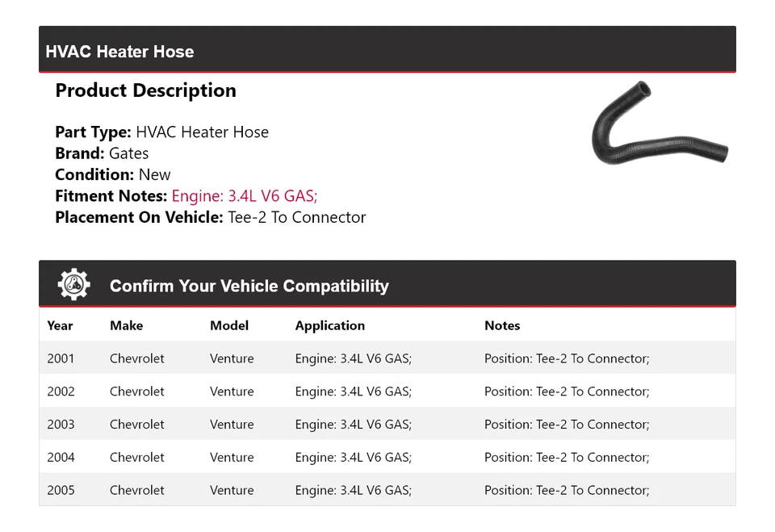
Task: Click the Condition: New line
Action: pos(113,174)
